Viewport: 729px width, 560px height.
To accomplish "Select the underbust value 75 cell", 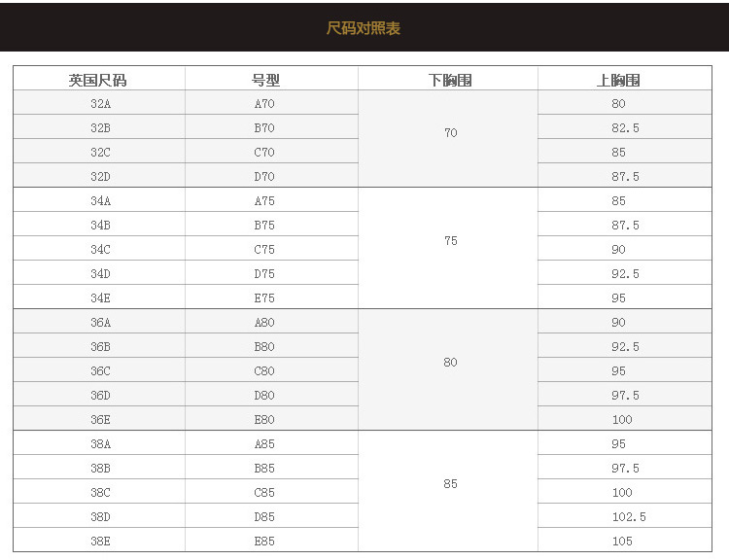I will coord(450,240).
